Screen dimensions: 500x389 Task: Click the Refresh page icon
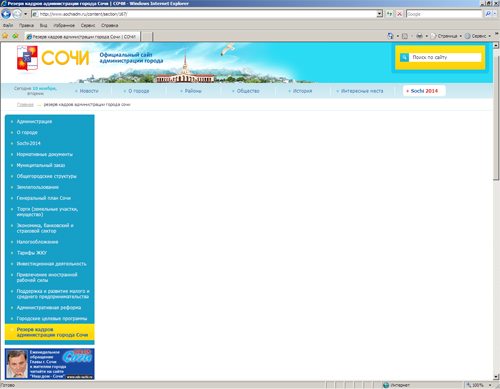[389, 14]
